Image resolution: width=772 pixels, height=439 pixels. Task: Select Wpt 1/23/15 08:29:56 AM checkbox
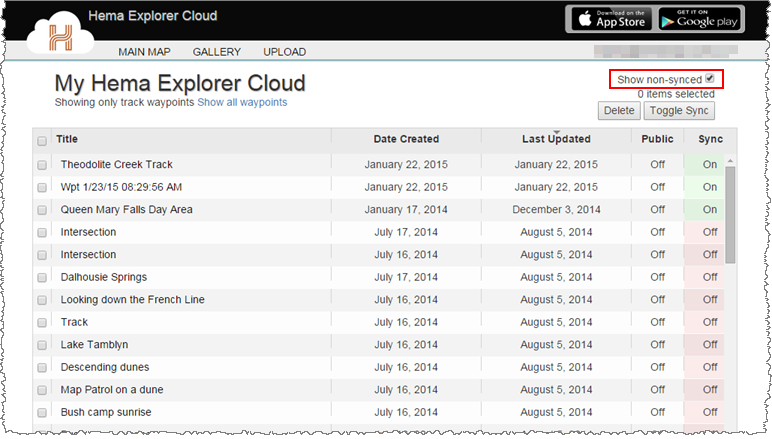coord(42,188)
